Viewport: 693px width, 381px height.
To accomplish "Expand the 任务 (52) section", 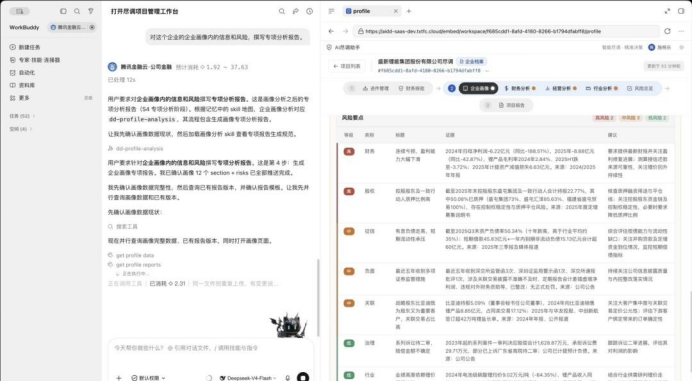I will (22, 116).
